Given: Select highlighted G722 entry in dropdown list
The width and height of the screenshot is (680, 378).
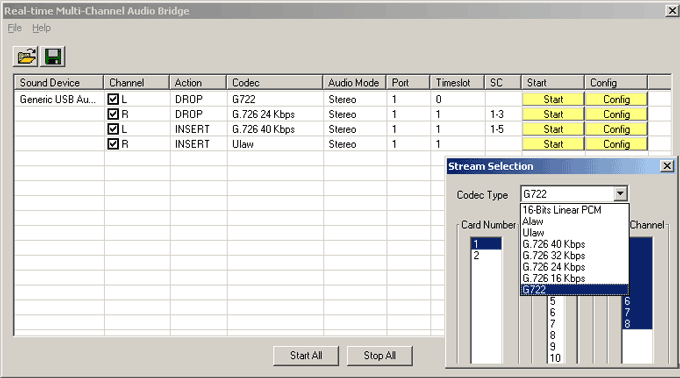Looking at the screenshot, I should click(574, 290).
